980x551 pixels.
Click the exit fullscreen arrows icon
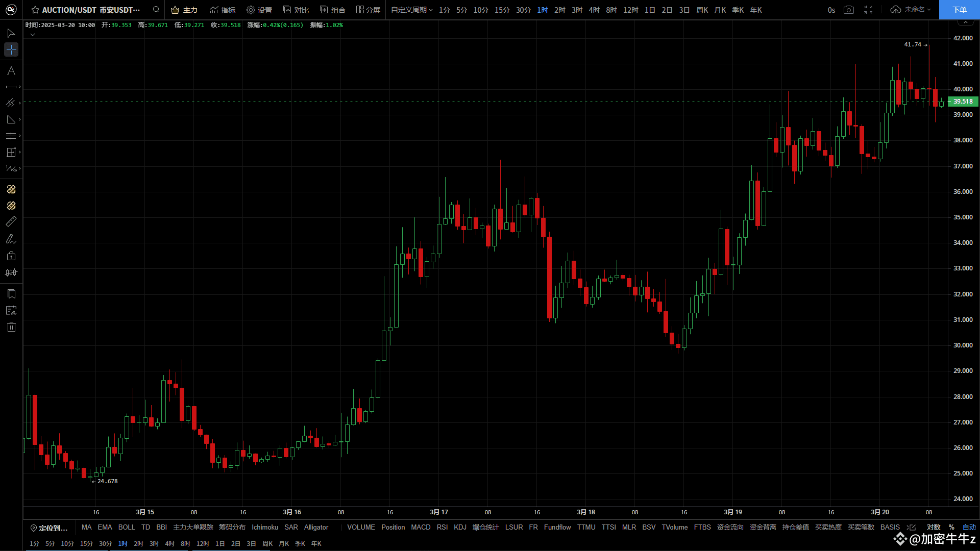click(x=868, y=10)
